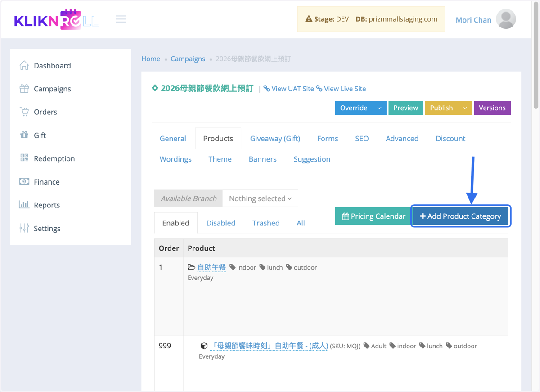Click Add Product Category button
Image resolution: width=540 pixels, height=392 pixels.
pyautogui.click(x=460, y=216)
